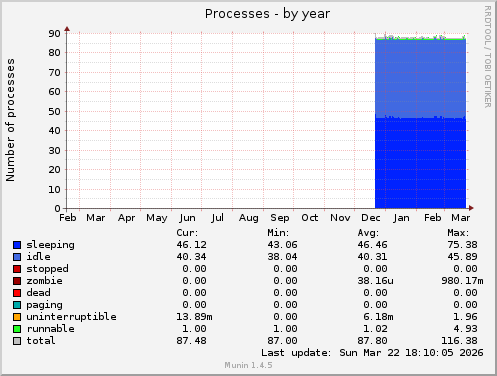Click the light blue idle area in graph
The height and width of the screenshot is (376, 497).
tap(420, 78)
